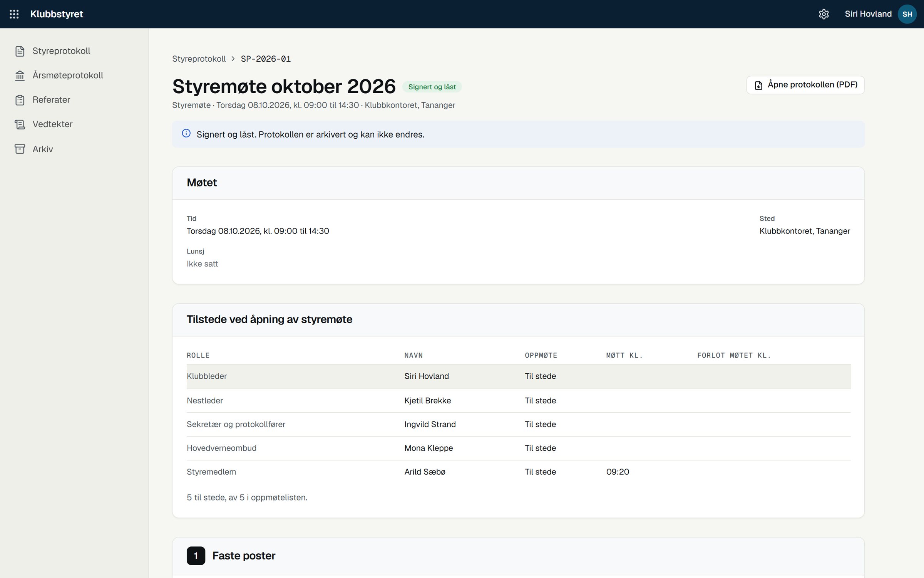Viewport: 924px width, 578px height.
Task: Click the SH user avatar
Action: click(x=907, y=14)
